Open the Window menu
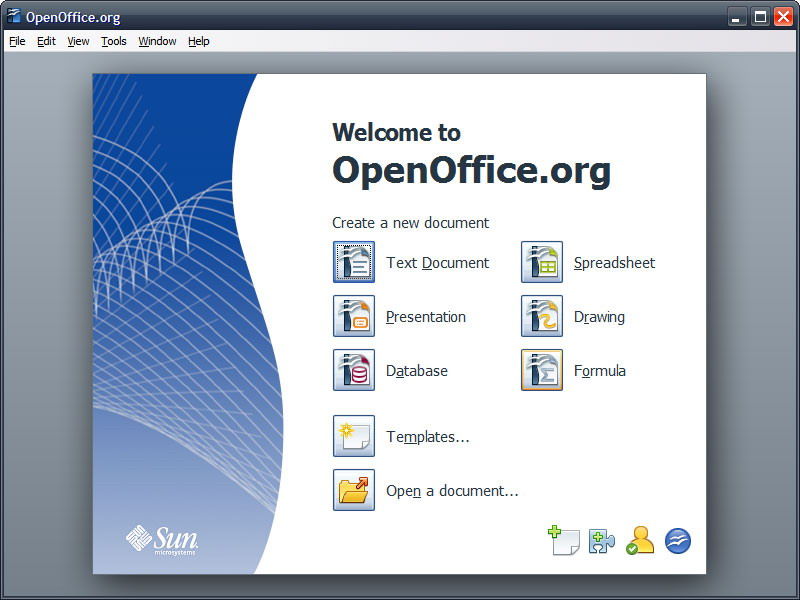 click(x=156, y=41)
